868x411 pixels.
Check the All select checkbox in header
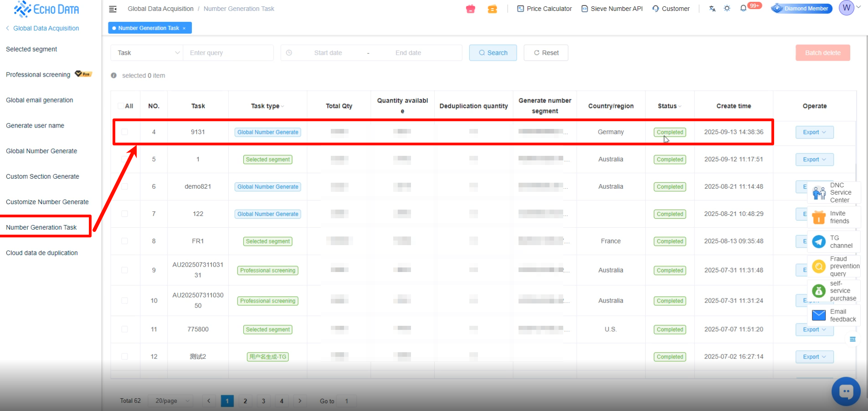coord(121,106)
